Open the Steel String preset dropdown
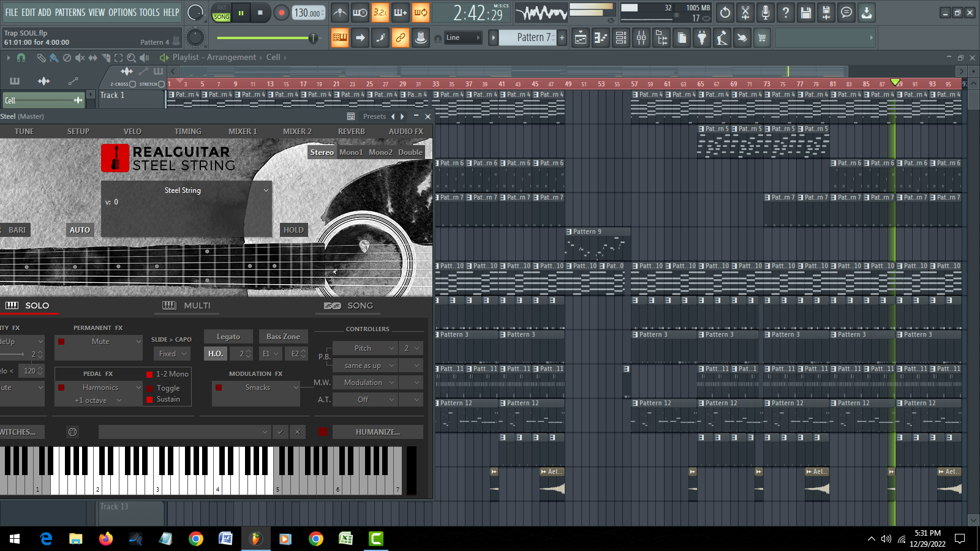Image resolution: width=980 pixels, height=551 pixels. 266,190
